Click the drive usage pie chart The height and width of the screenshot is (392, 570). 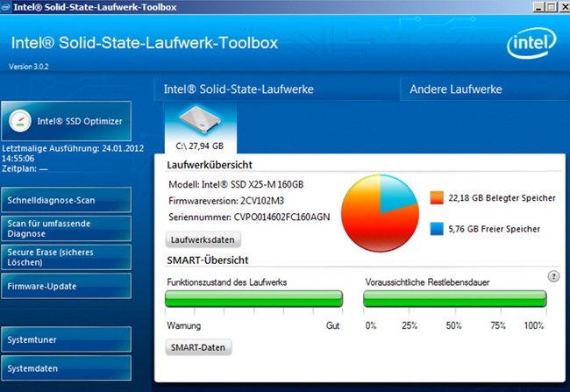point(380,213)
